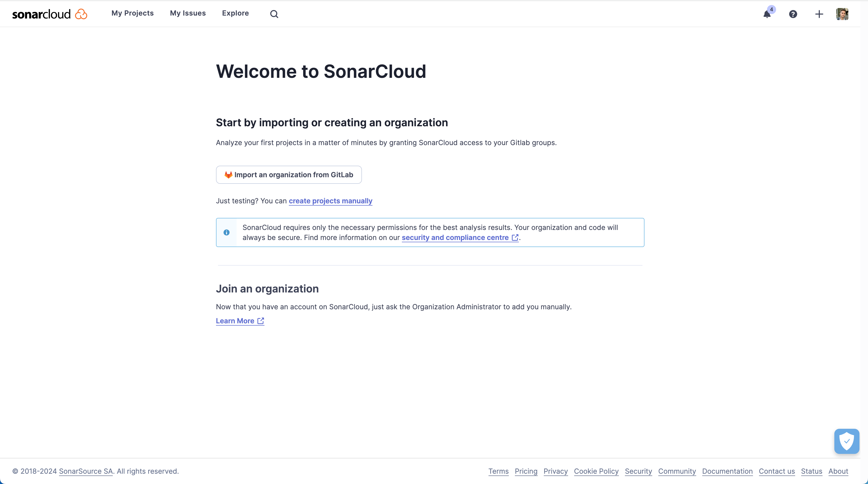
Task: Open Documentation in the footer
Action: point(727,471)
